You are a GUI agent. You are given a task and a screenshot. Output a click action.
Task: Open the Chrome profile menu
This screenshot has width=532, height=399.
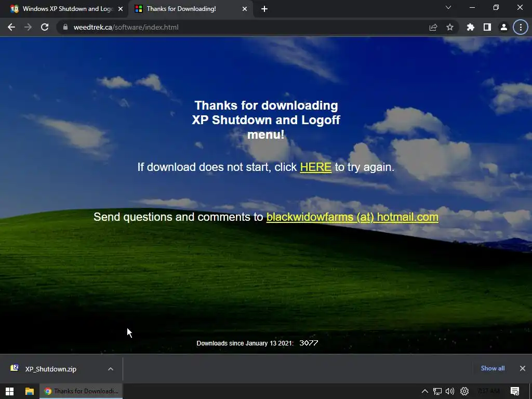tap(504, 27)
